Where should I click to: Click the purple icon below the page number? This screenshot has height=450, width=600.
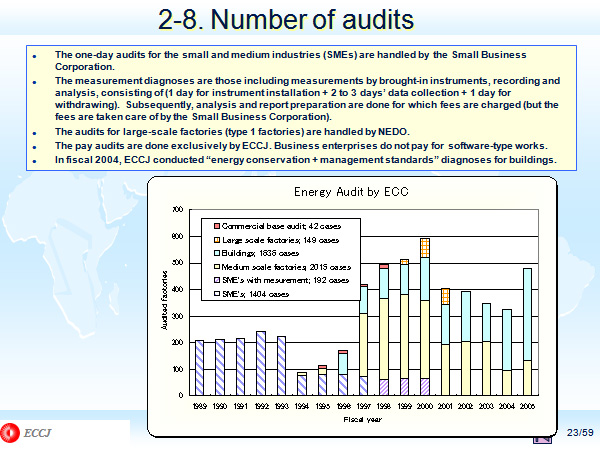(542, 440)
